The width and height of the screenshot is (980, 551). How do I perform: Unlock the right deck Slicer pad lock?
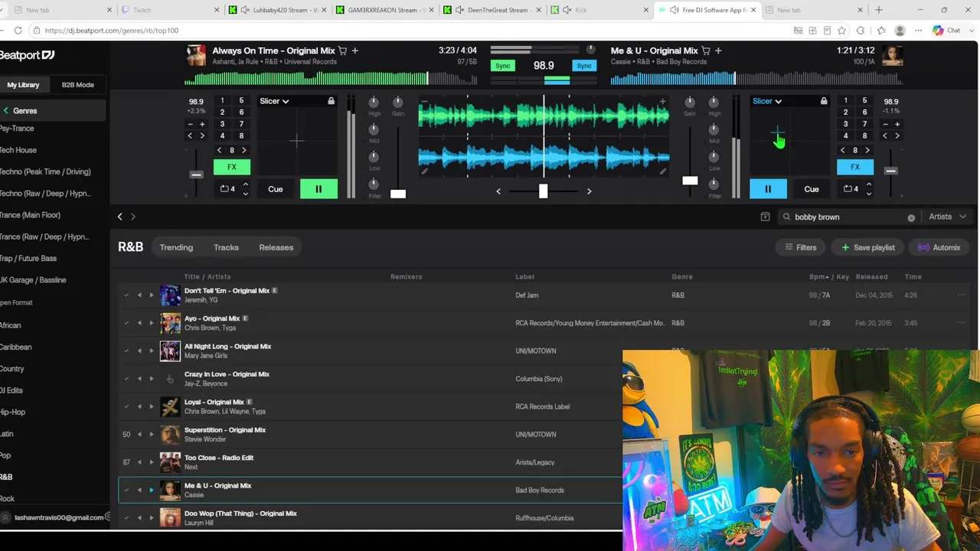click(824, 101)
